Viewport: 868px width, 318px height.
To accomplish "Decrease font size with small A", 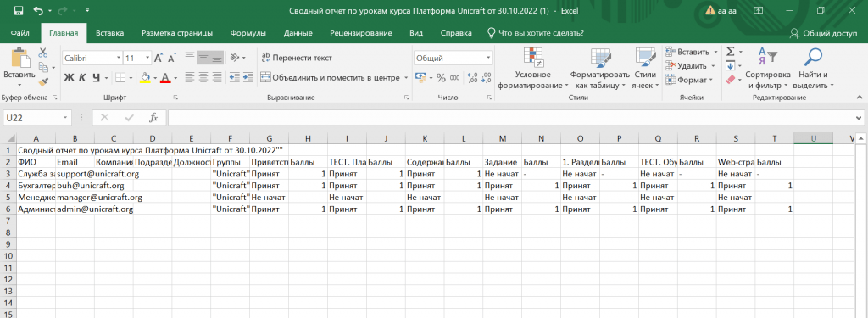I will click(171, 58).
